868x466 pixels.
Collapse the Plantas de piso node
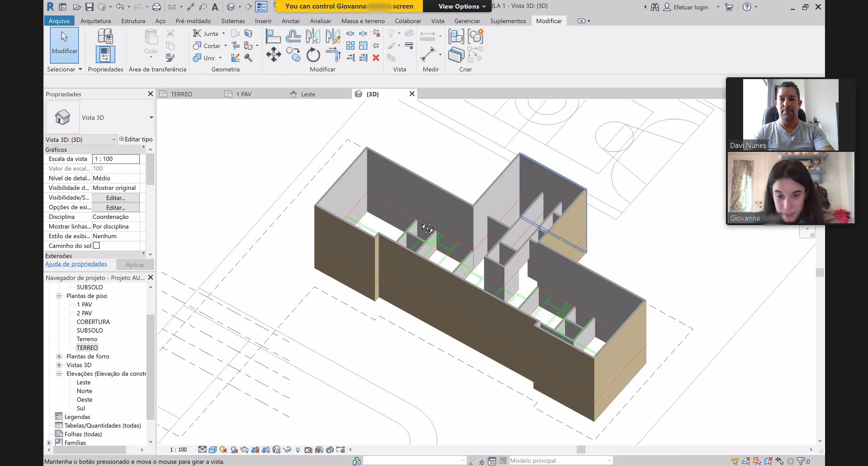[x=59, y=296]
